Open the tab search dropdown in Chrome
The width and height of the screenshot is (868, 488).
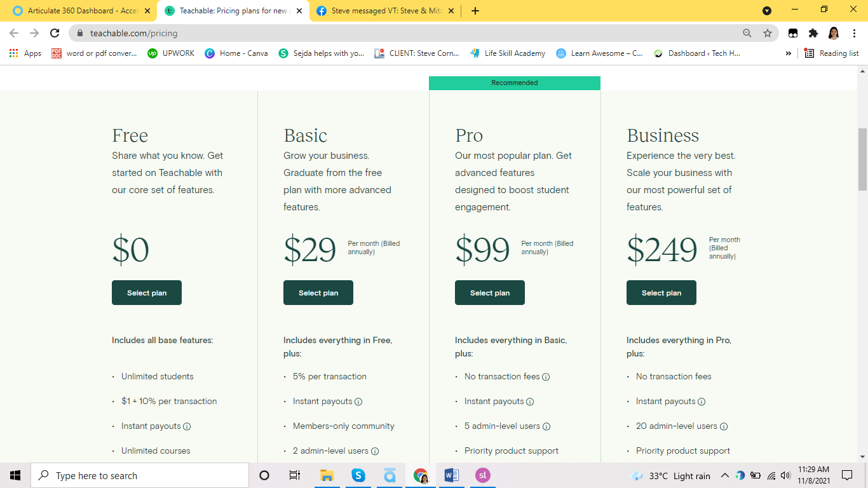pos(767,11)
